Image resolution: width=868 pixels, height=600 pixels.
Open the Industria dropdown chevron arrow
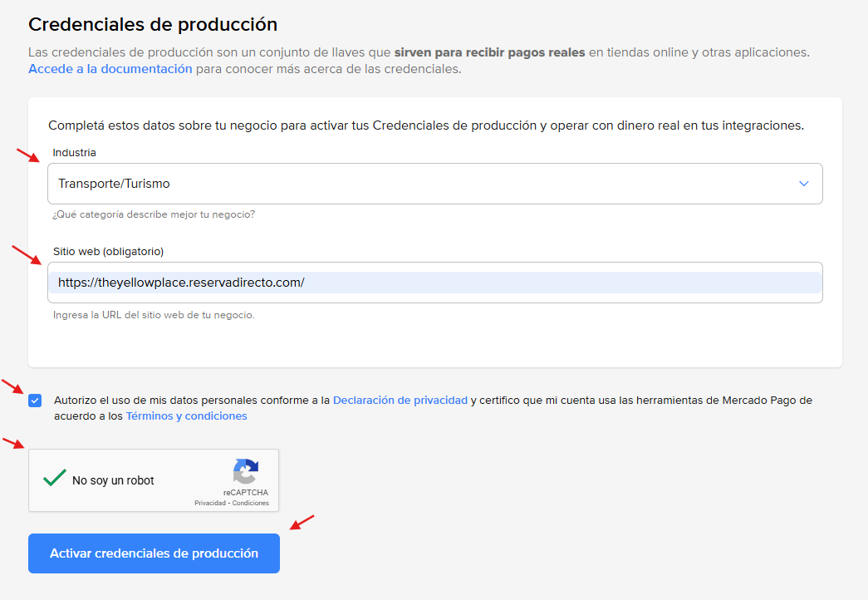pos(803,184)
